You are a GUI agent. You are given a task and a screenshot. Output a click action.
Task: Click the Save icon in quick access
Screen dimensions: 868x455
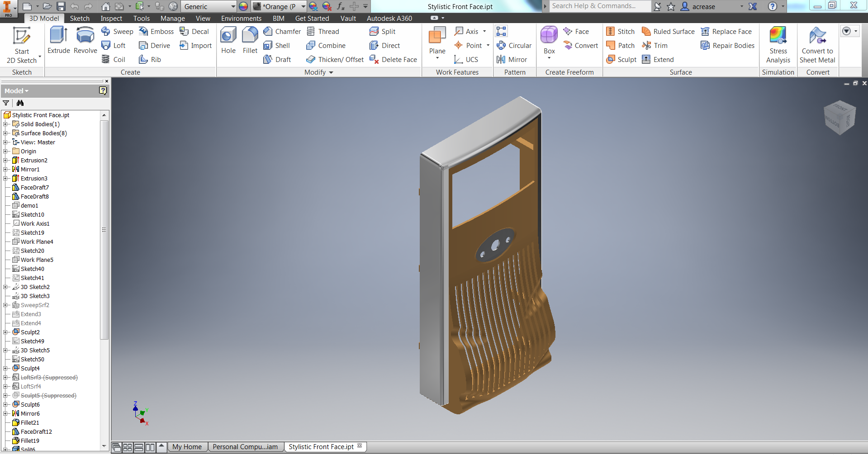click(x=61, y=6)
